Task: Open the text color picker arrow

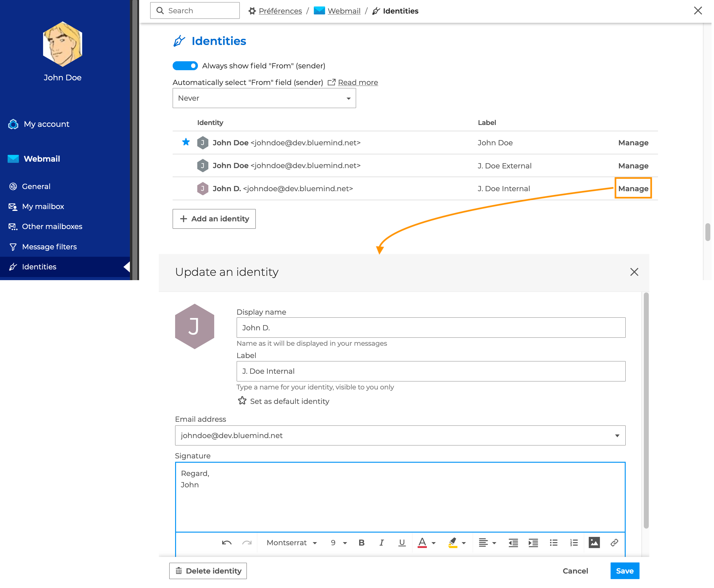Action: (434, 543)
